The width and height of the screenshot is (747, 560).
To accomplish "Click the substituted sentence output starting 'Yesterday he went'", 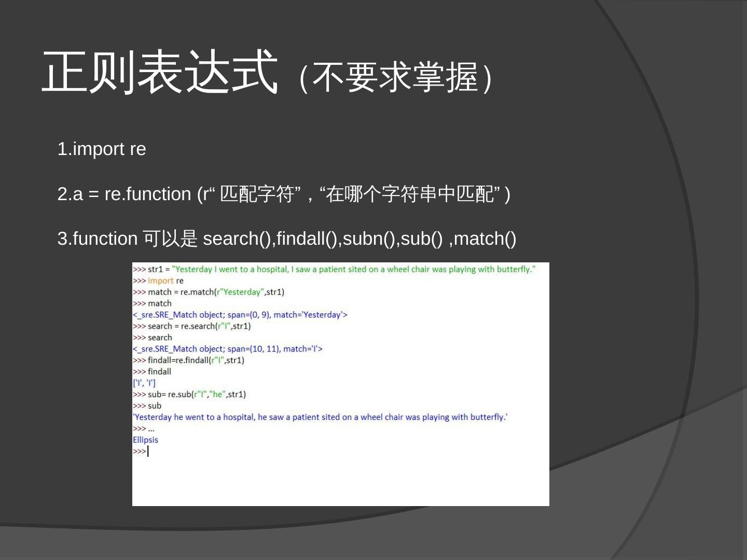I will (320, 417).
